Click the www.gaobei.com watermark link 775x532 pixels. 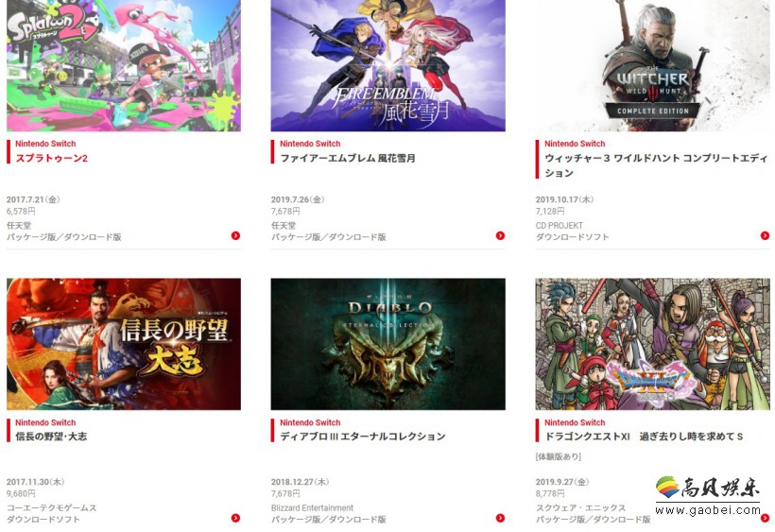tap(708, 509)
